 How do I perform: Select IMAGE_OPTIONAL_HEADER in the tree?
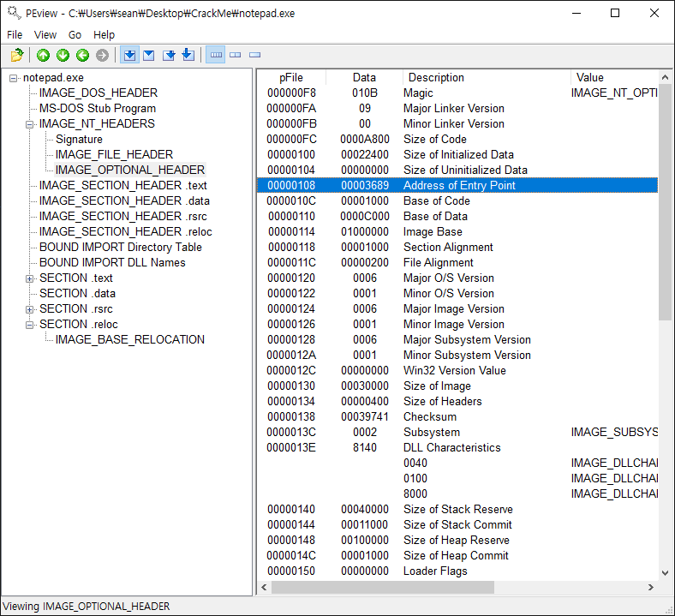(130, 170)
